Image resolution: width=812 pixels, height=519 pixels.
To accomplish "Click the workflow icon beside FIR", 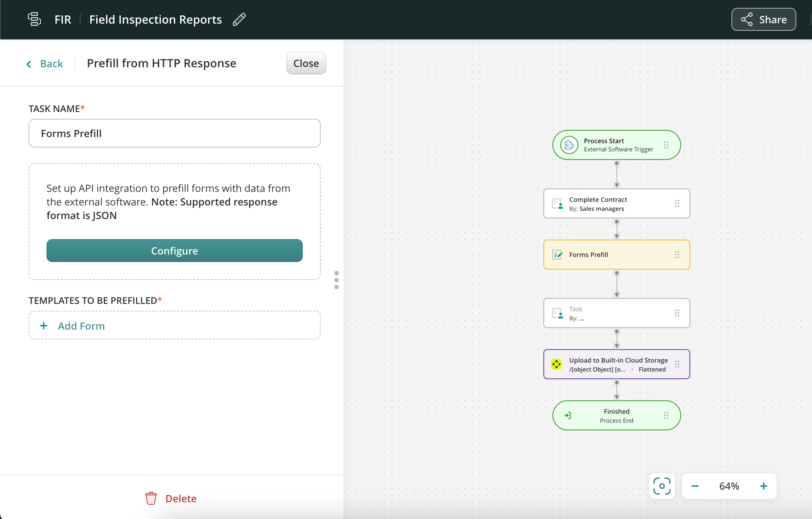I will tap(34, 19).
